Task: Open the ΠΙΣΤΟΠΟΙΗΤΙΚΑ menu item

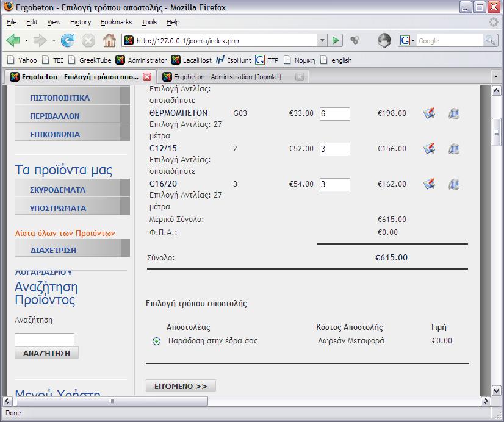Action: click(72, 96)
